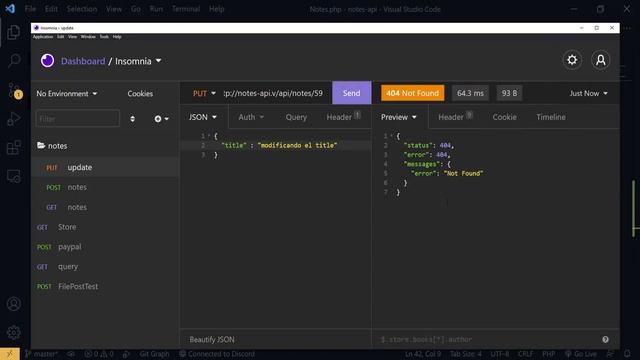Switch to request Header tab
640x360 pixels.
343,117
